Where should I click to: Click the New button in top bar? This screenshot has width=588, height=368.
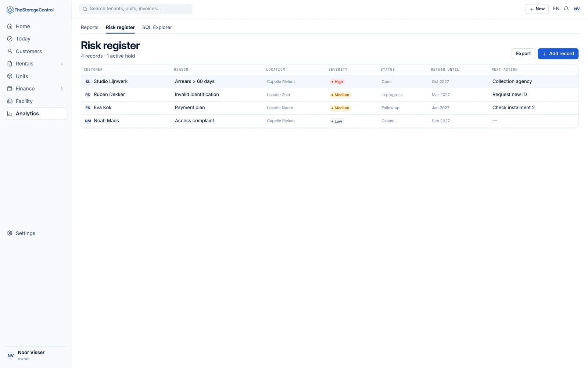coord(537,9)
